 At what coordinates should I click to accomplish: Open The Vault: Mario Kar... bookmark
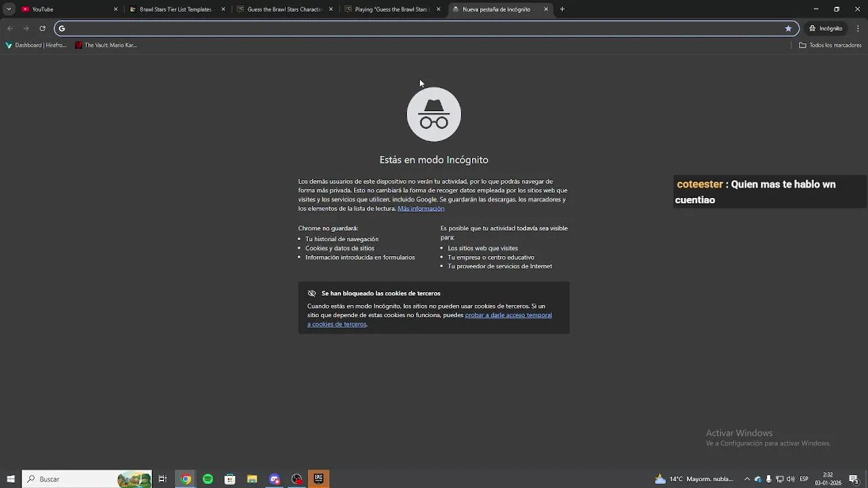click(x=106, y=45)
